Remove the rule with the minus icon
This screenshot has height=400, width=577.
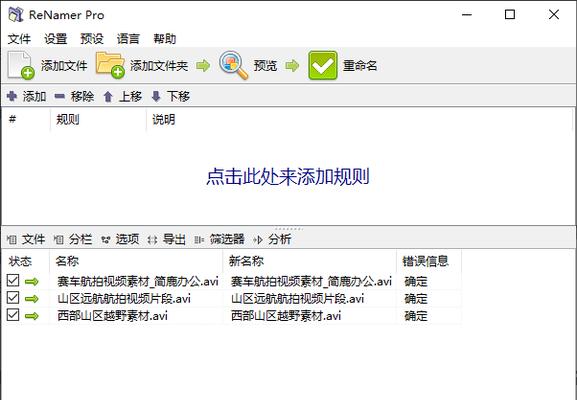click(60, 96)
